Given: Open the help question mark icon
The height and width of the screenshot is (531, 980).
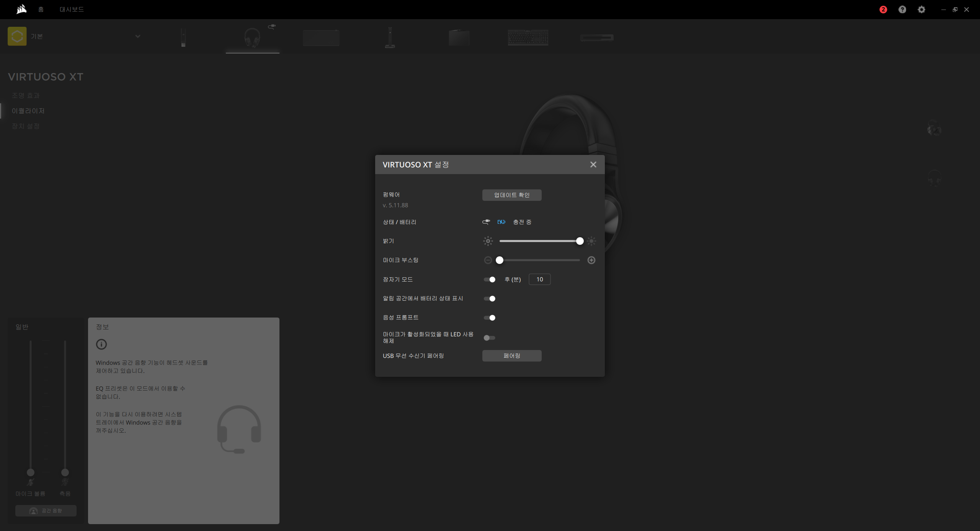Looking at the screenshot, I should pyautogui.click(x=902, y=10).
